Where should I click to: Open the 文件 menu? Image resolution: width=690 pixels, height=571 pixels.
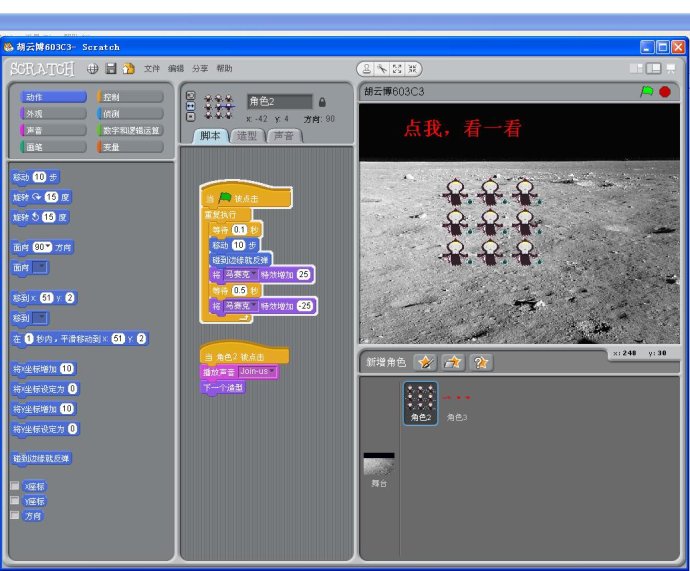click(x=152, y=69)
